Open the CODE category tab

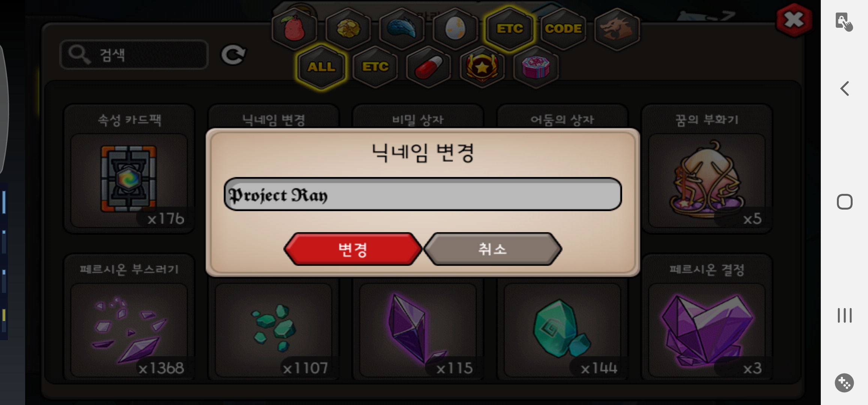[563, 28]
